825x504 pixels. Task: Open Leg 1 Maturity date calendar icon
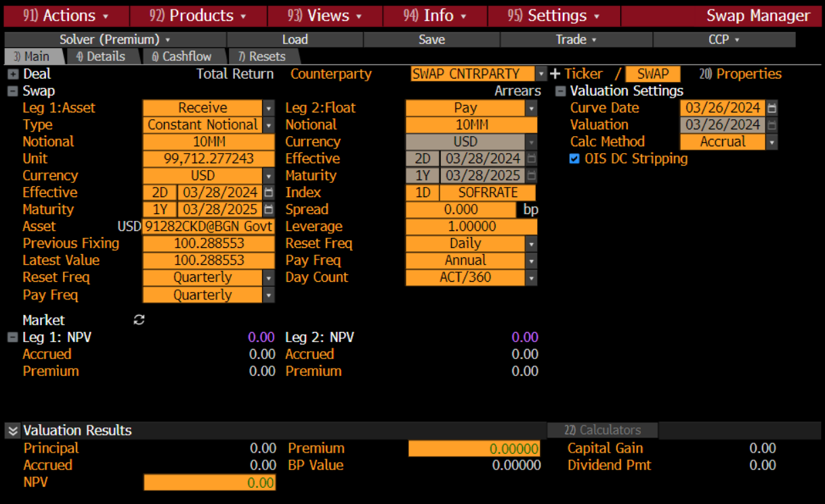click(269, 209)
